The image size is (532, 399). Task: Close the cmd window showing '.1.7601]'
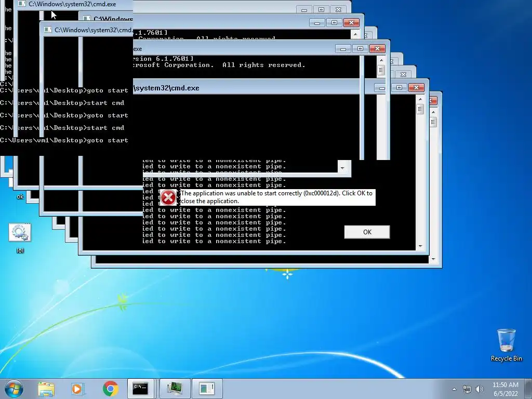pos(351,22)
